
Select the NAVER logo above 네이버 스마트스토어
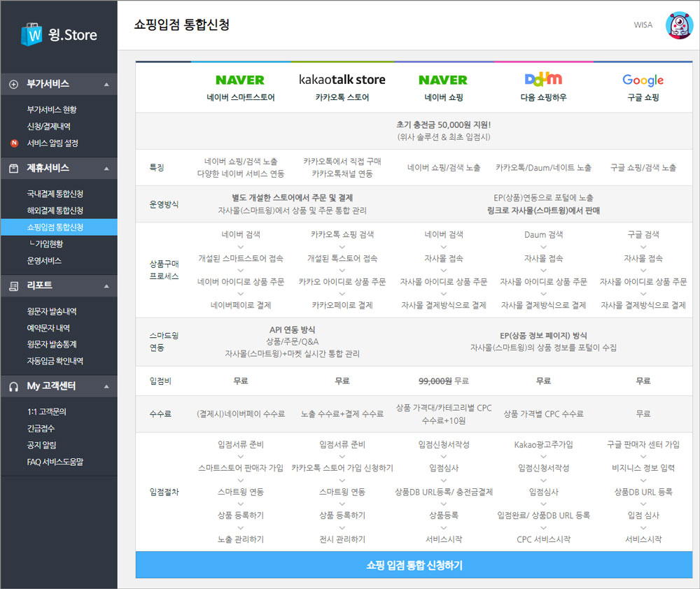coord(240,80)
